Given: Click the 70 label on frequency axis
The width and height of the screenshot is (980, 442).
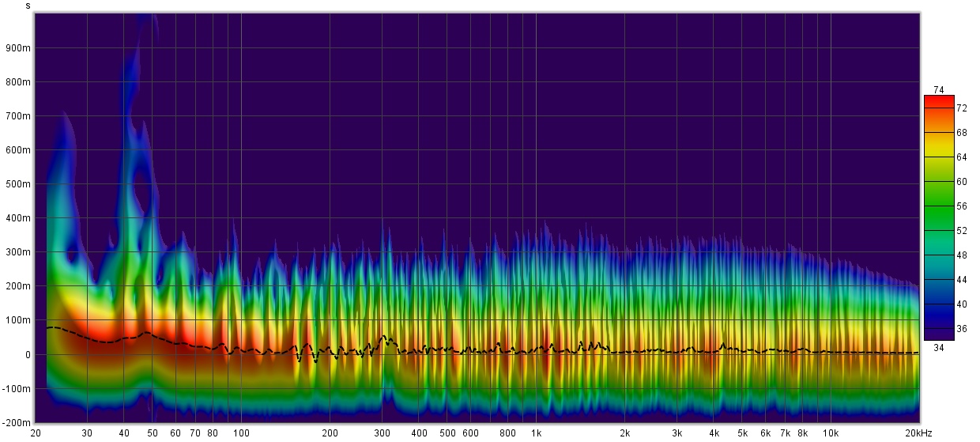Looking at the screenshot, I should [195, 433].
